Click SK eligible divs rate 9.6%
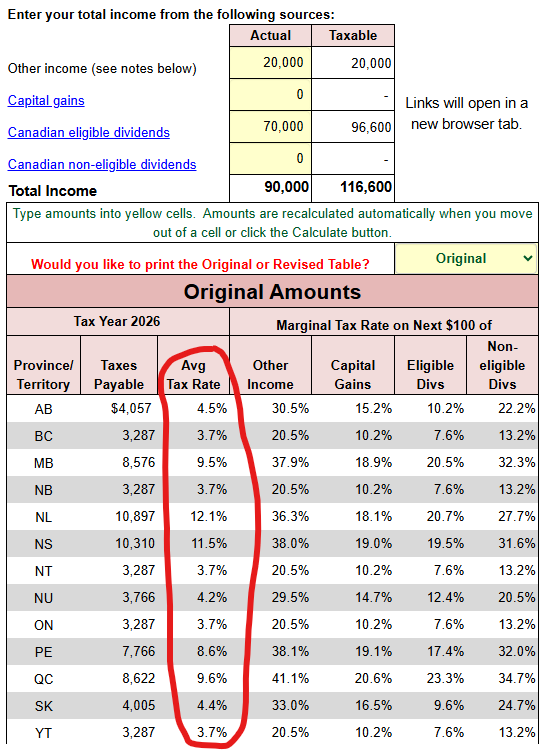 pos(449,705)
